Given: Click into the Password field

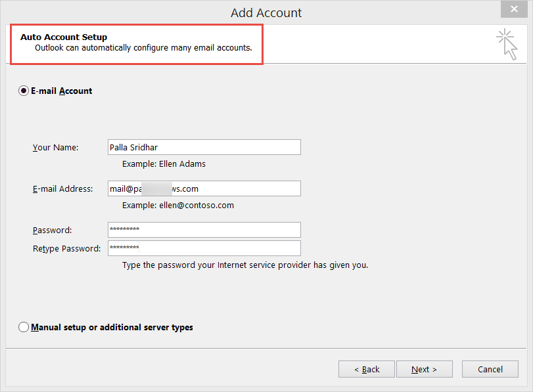Looking at the screenshot, I should tap(204, 230).
